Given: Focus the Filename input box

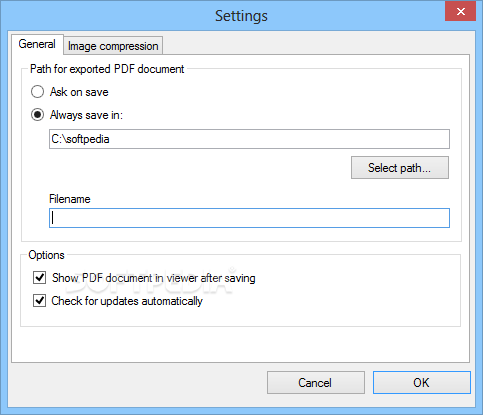Looking at the screenshot, I should tap(249, 218).
